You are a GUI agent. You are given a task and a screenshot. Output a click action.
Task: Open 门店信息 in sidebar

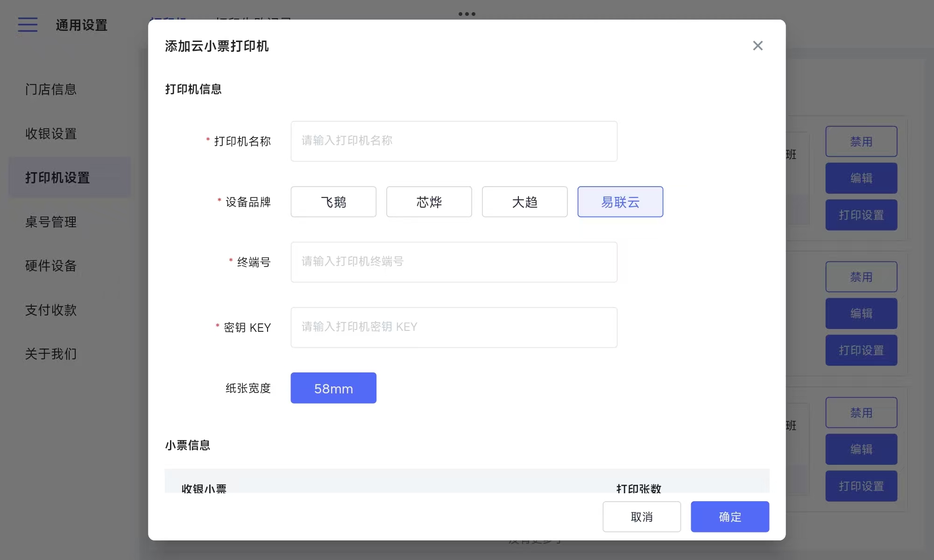[51, 90]
